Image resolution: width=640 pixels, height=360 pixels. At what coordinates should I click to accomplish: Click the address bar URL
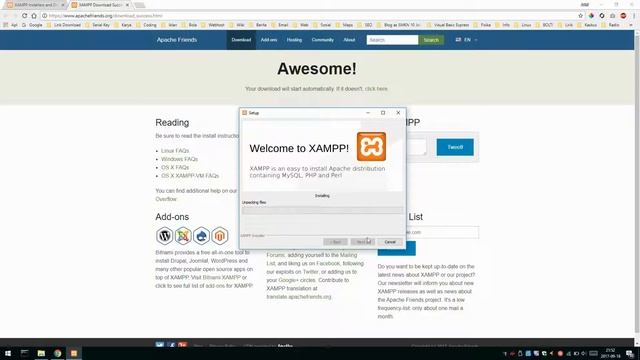point(106,16)
